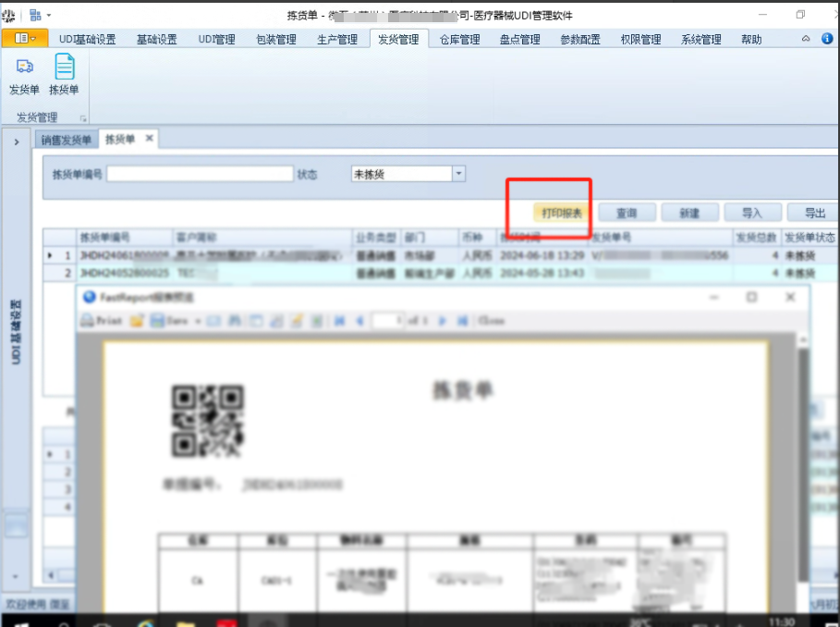Screen dimensions: 840x627
Task: Open a report file using the folder icon
Action: pyautogui.click(x=136, y=321)
